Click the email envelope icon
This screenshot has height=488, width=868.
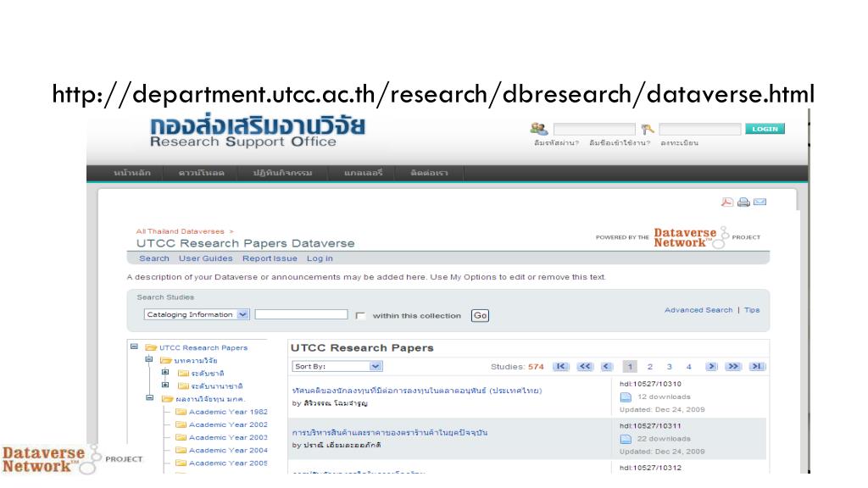tap(760, 202)
